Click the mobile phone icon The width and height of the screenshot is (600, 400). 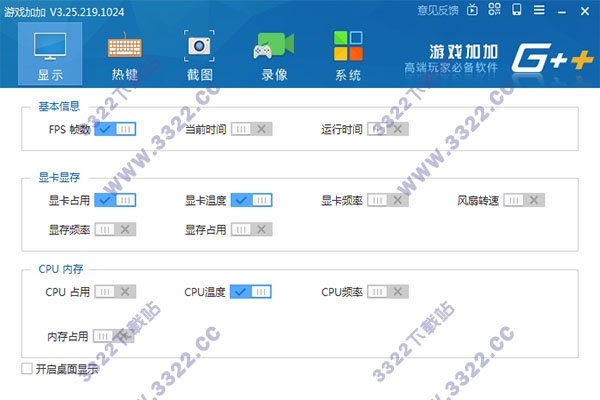click(x=517, y=9)
